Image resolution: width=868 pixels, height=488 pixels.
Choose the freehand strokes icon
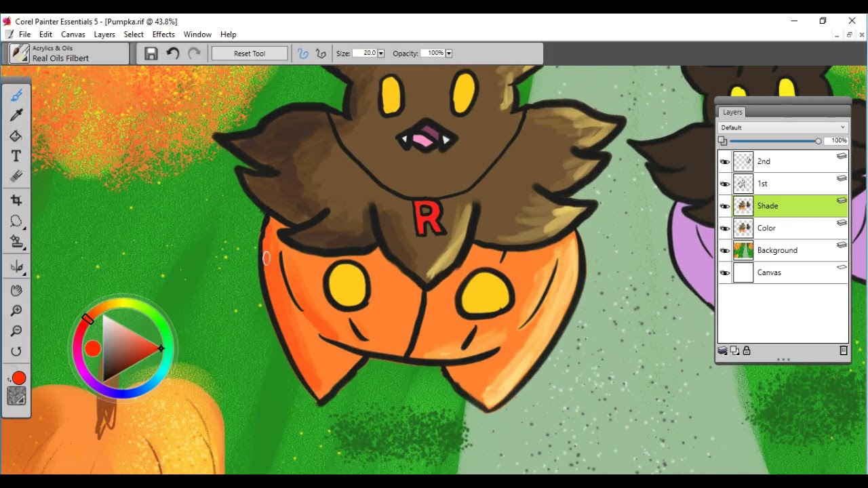pyautogui.click(x=303, y=54)
